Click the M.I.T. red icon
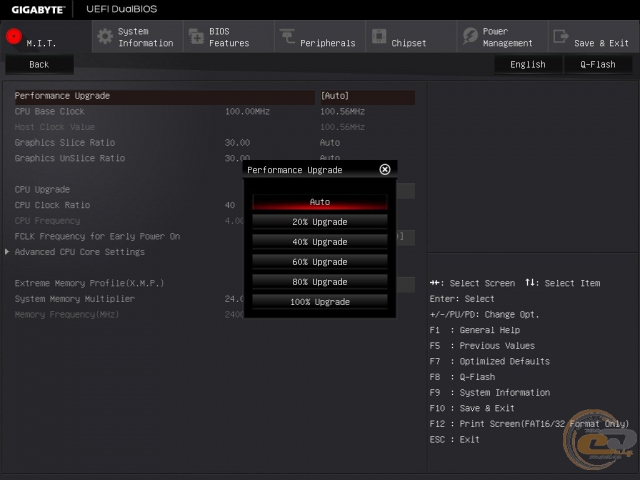Viewport: 640px width, 480px height. tap(14, 38)
